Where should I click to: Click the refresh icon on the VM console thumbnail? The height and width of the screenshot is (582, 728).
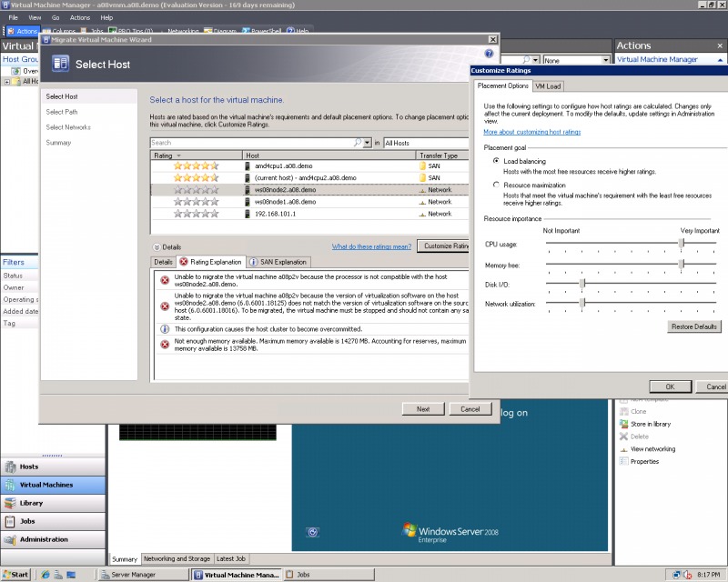pos(312,532)
